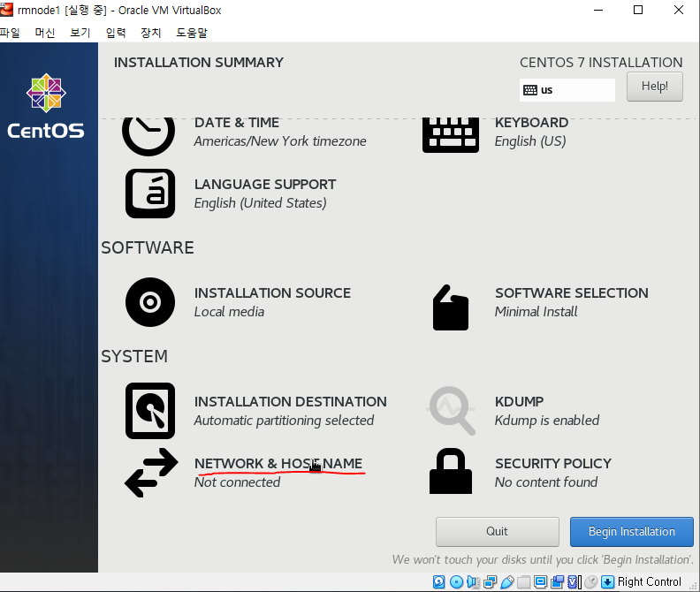Click the mouse integration status icon
700x592 pixels.
pyautogui.click(x=591, y=581)
